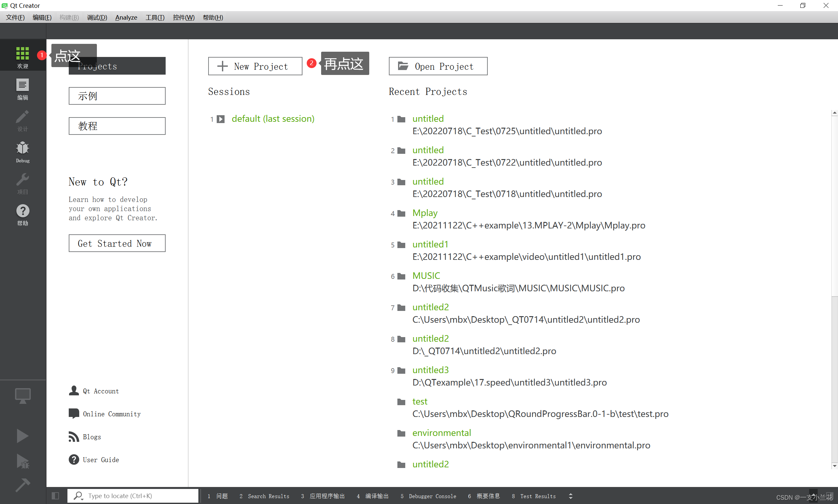Viewport: 838px width, 504px height.
Task: Open the kit selector monitor icon
Action: [23, 396]
